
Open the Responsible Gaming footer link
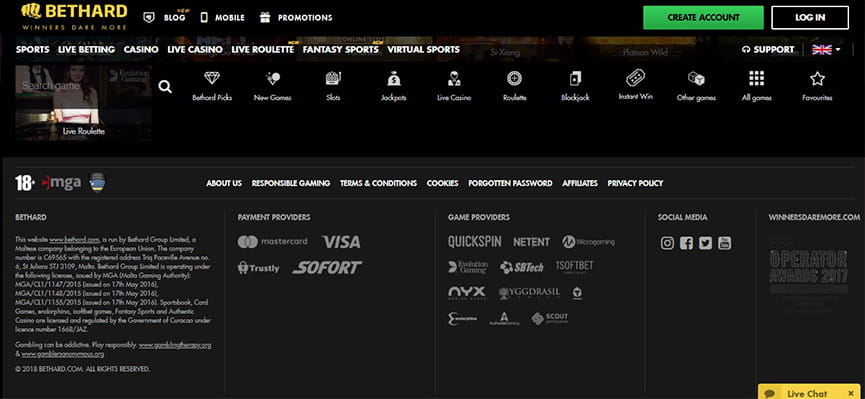point(291,183)
